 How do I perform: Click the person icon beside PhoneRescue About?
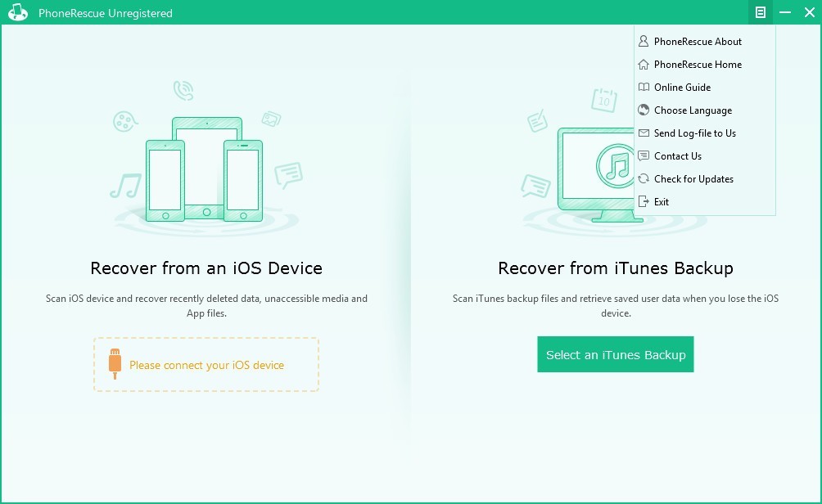coord(644,41)
